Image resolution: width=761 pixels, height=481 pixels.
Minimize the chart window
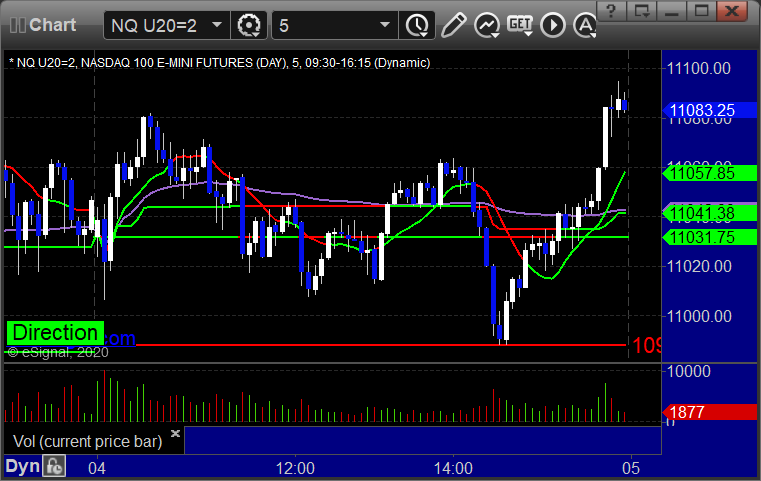(672, 11)
